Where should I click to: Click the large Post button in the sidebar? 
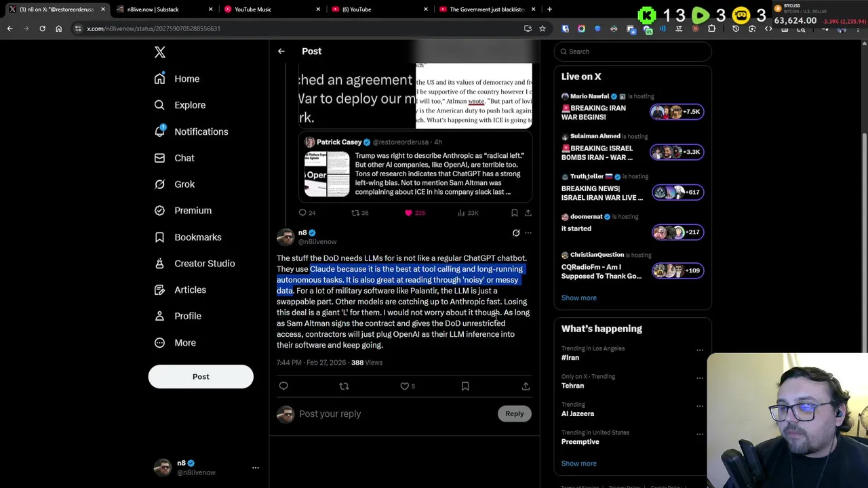(201, 376)
